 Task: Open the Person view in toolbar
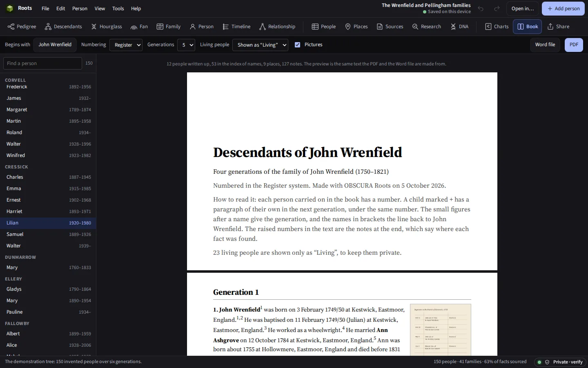(x=202, y=27)
